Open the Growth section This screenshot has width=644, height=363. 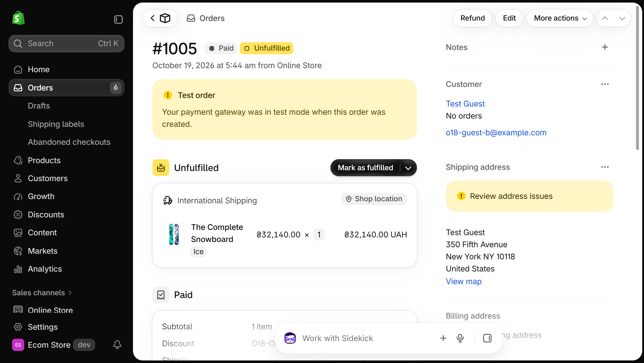point(66,196)
